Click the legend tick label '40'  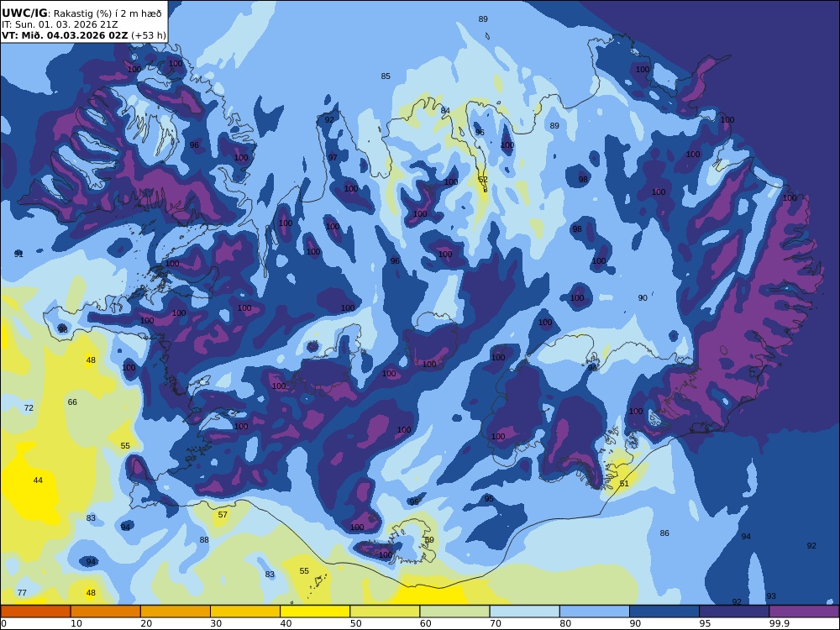tap(286, 623)
